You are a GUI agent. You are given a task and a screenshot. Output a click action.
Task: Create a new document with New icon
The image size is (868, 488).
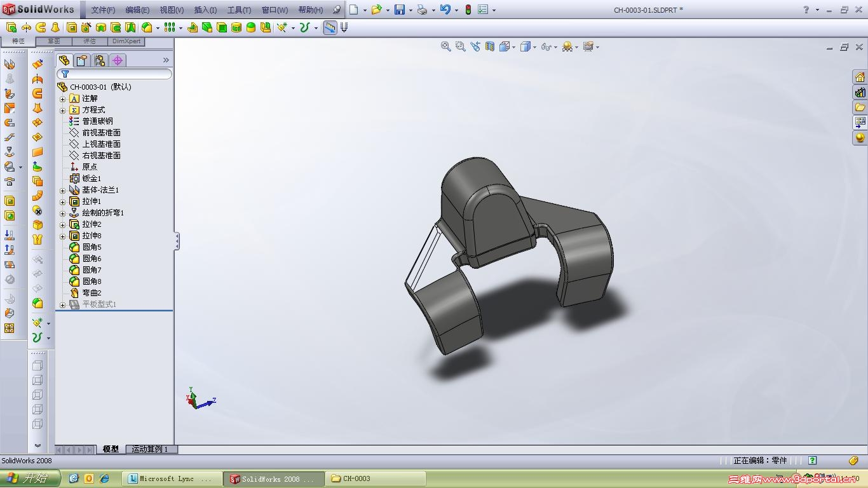(354, 10)
